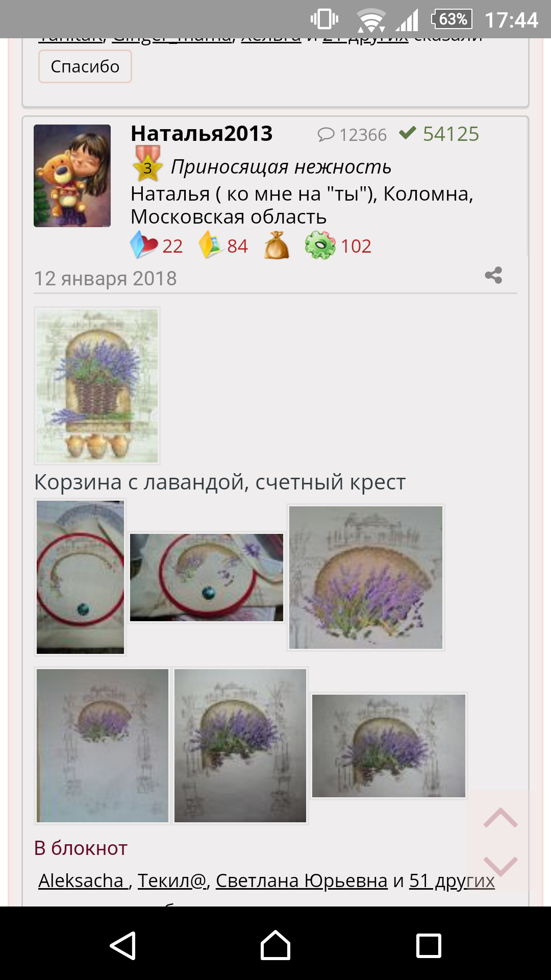Open the heart diamond award icon
The width and height of the screenshot is (551, 980).
click(x=144, y=245)
